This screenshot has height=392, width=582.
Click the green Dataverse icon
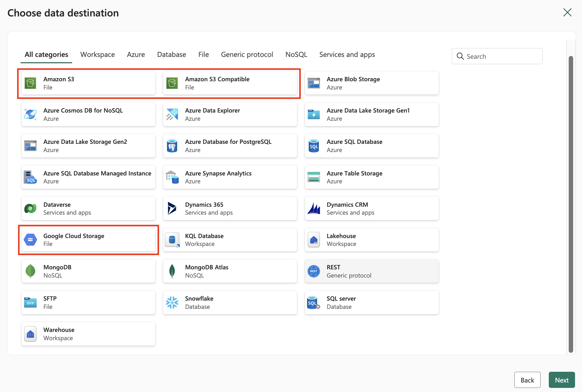(30, 208)
